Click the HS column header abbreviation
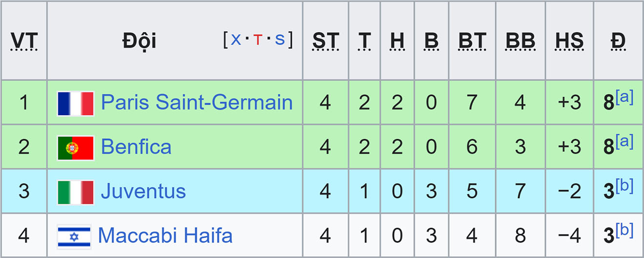 569,42
